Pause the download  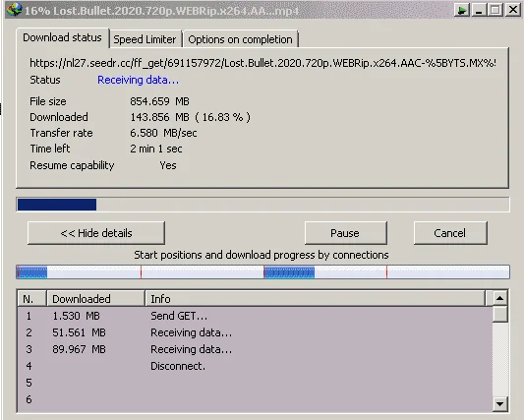coord(345,233)
